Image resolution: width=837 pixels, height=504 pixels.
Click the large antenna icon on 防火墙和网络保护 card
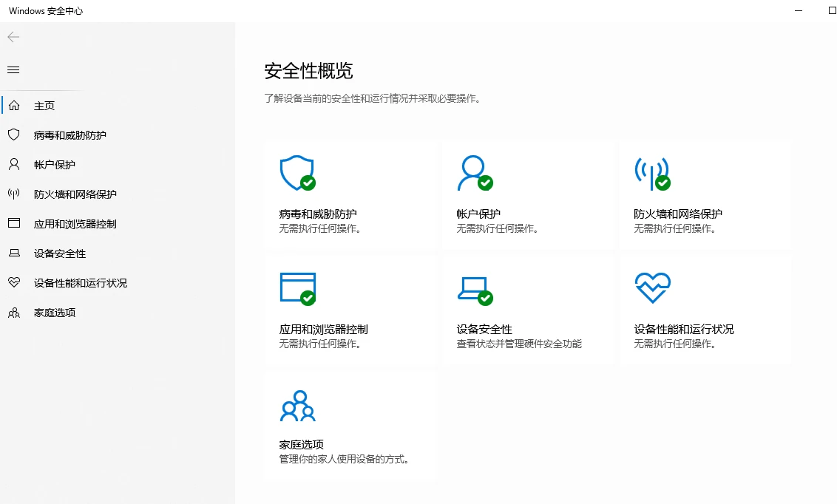[652, 174]
